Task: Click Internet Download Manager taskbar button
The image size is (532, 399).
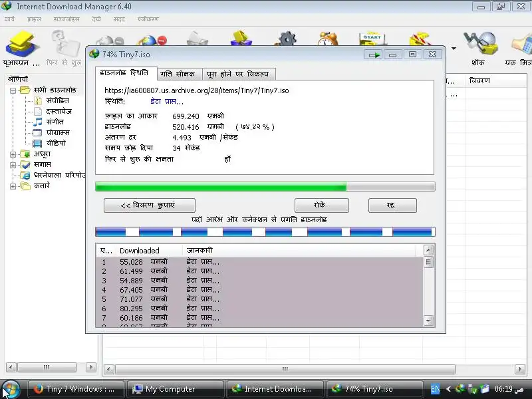Action: (274, 389)
